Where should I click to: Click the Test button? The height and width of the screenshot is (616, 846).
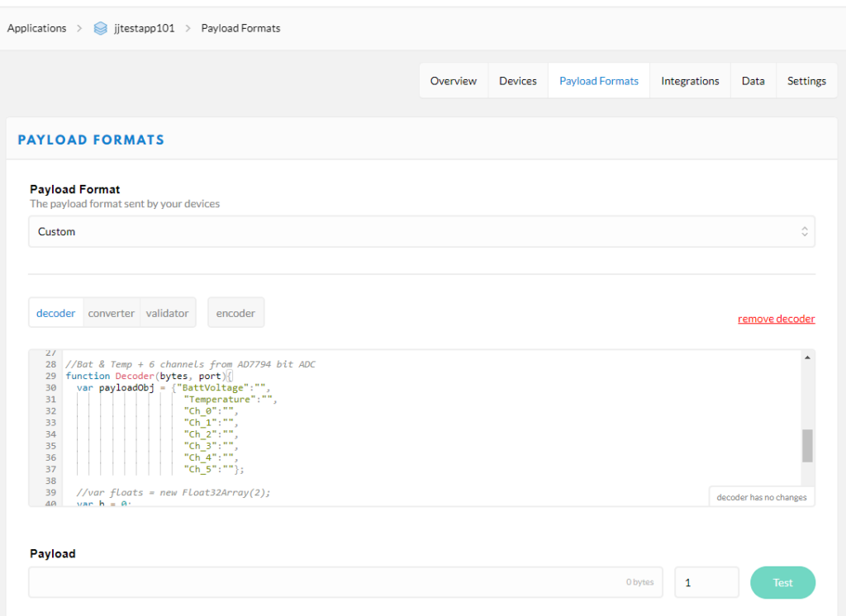[782, 582]
